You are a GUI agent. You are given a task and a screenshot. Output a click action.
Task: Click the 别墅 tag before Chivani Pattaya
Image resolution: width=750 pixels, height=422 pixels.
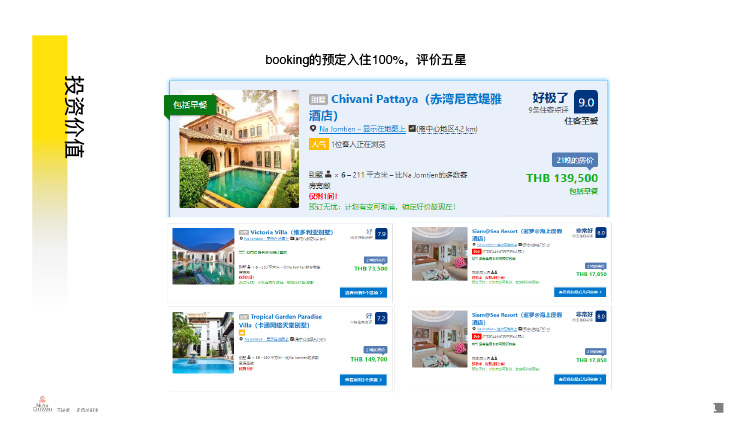(x=318, y=100)
